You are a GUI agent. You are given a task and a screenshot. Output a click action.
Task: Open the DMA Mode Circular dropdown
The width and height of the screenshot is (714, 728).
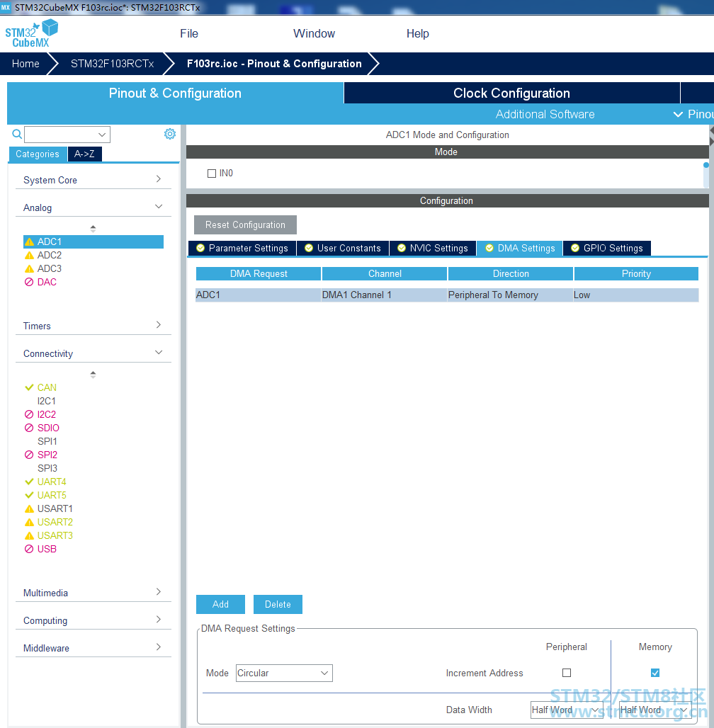coord(284,673)
